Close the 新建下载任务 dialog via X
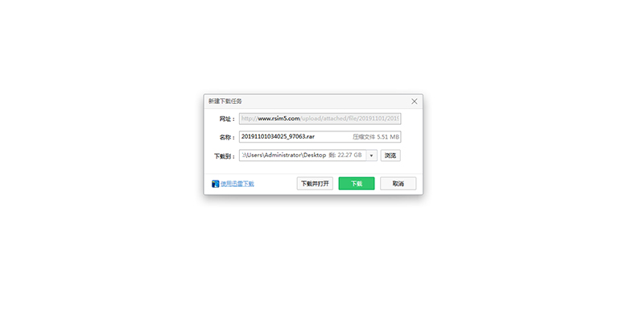This screenshot has height=328, width=644. click(414, 101)
